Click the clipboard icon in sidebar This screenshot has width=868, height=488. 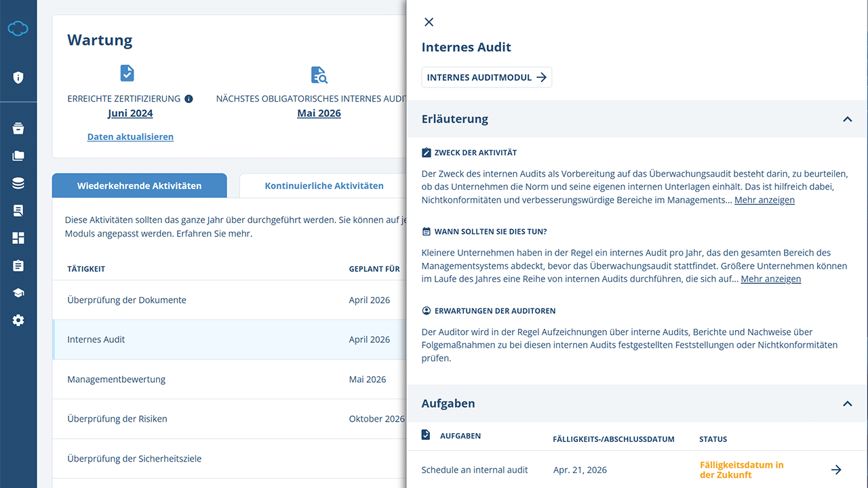click(18, 266)
